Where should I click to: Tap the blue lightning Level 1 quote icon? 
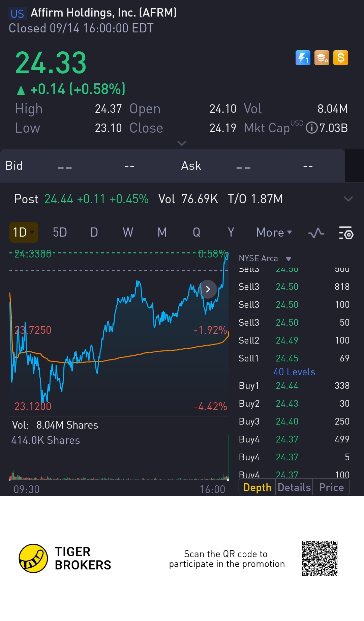pos(303,58)
